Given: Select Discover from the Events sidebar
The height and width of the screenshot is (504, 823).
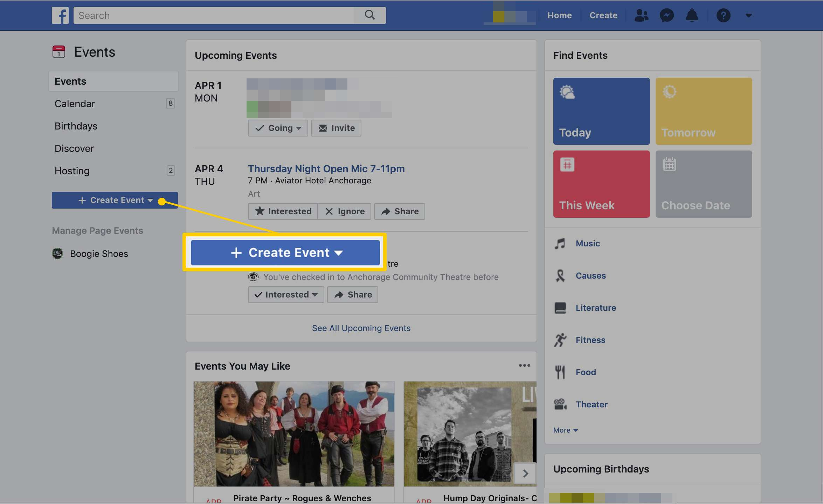Looking at the screenshot, I should click(x=75, y=149).
